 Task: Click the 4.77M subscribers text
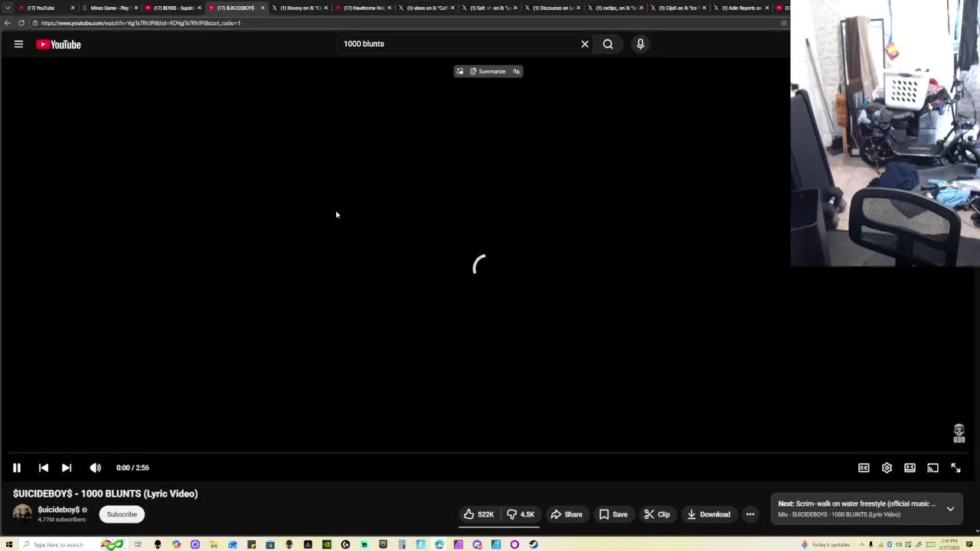[x=61, y=520]
